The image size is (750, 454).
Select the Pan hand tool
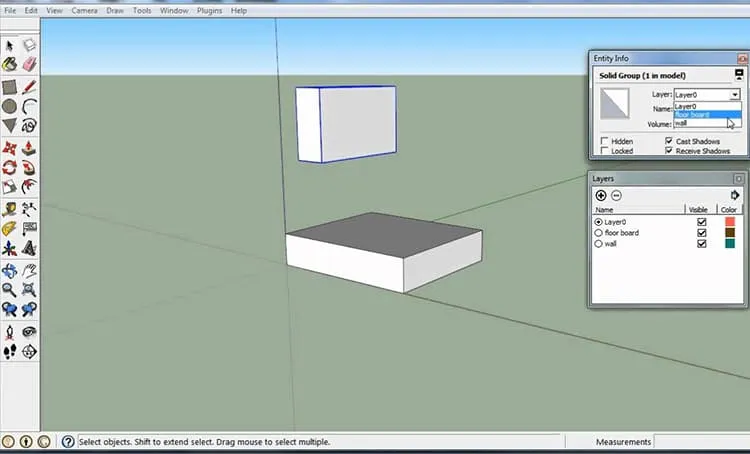click(x=29, y=271)
